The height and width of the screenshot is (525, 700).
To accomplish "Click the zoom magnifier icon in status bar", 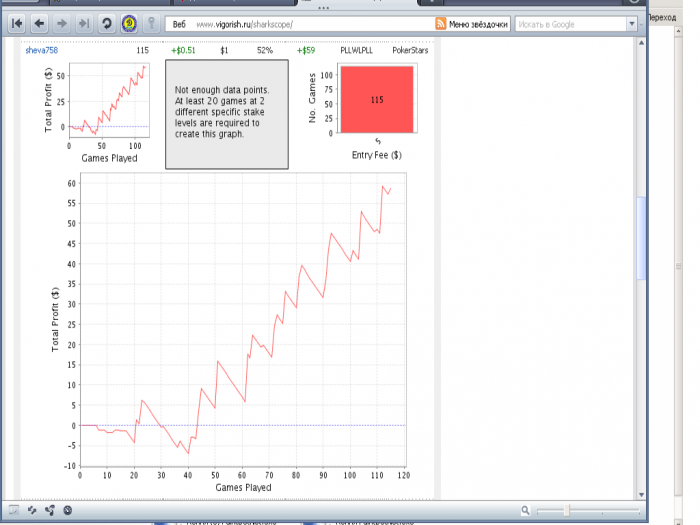I will point(525,510).
